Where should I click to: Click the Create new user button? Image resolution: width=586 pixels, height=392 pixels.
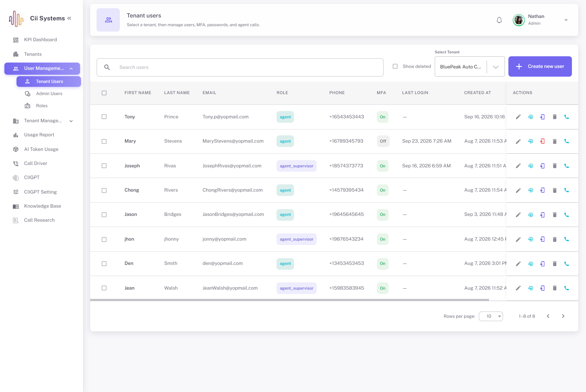coord(540,66)
